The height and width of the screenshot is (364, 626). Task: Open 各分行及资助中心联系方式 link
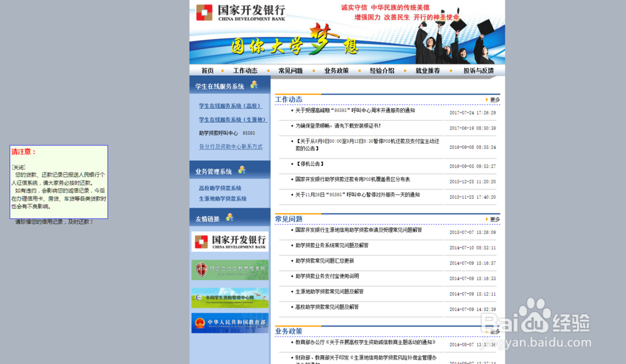[x=230, y=146]
